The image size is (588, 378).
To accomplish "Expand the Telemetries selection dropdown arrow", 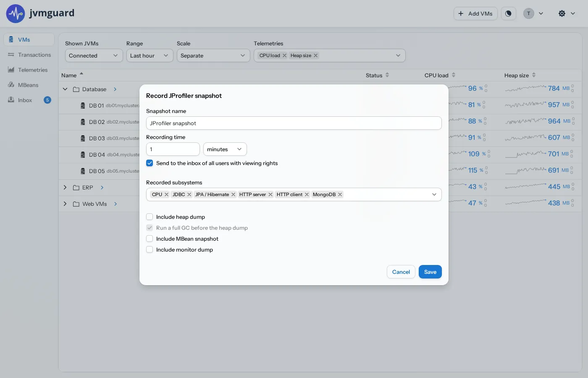I will point(398,55).
